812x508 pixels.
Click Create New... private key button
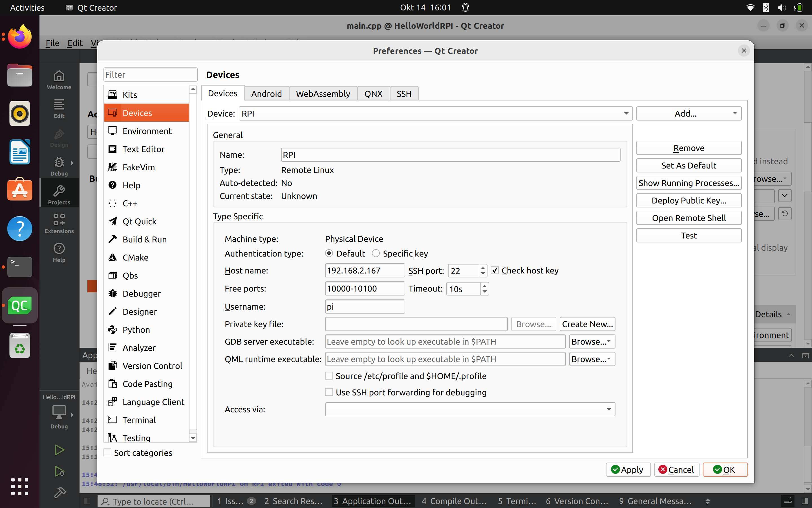pos(587,324)
